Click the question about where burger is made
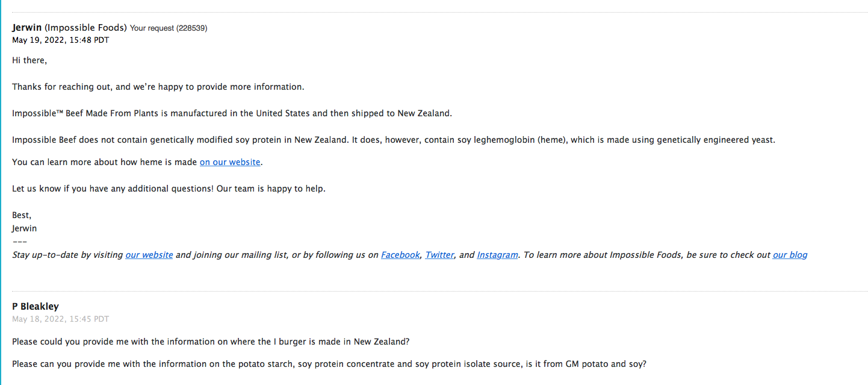868x385 pixels. 211,342
